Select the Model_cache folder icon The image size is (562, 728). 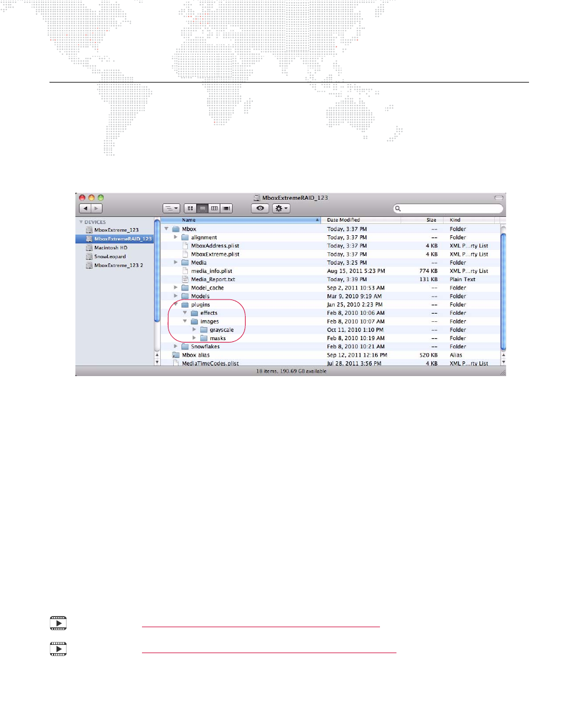pyautogui.click(x=185, y=288)
